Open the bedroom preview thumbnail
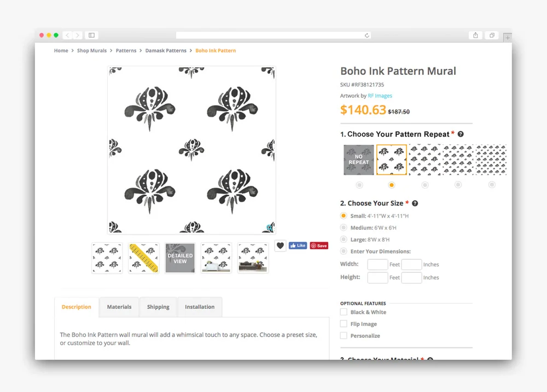547x392 pixels. [216, 258]
